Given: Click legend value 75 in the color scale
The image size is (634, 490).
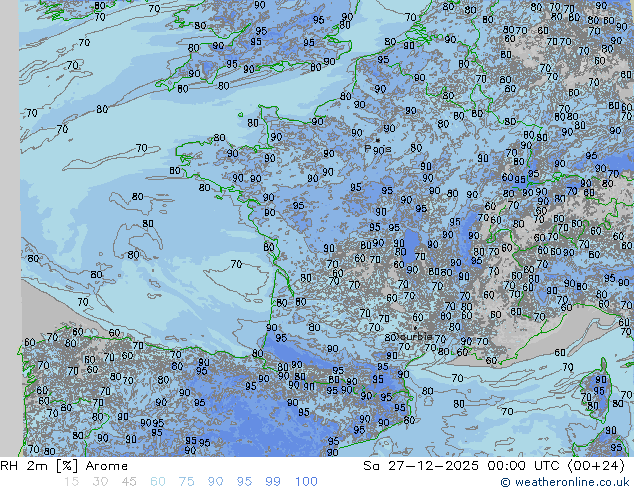Looking at the screenshot, I should (x=186, y=482).
